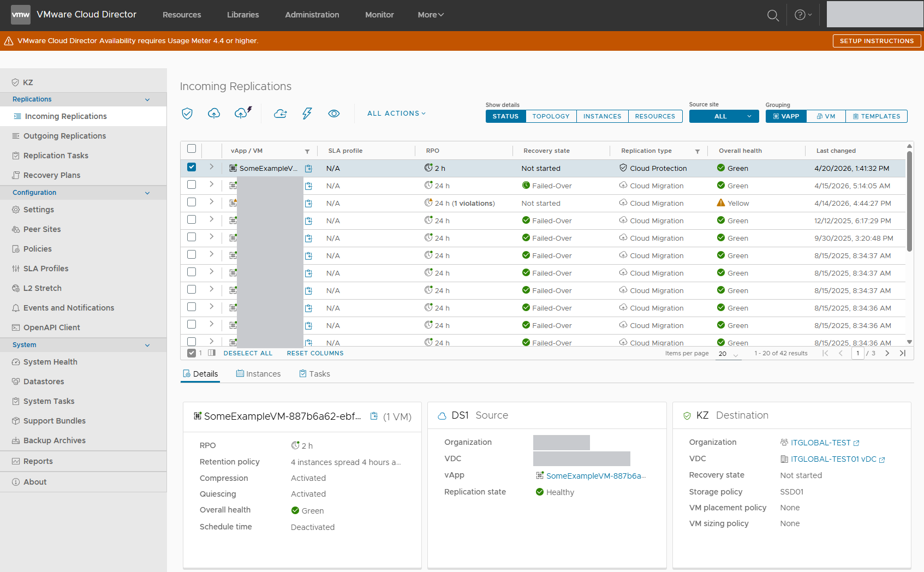Toggle the column chooser icon in footer
Image resolution: width=924 pixels, height=572 pixels.
tap(212, 353)
